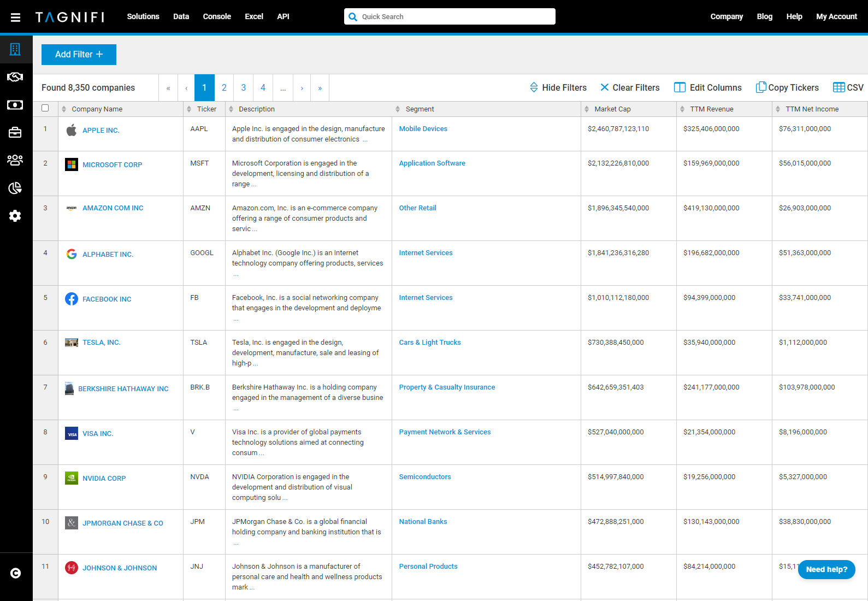
Task: Click Hide Filters
Action: [x=558, y=87]
